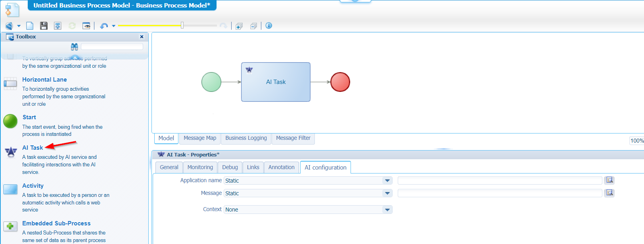Select the Business Logging tab

coord(246,138)
